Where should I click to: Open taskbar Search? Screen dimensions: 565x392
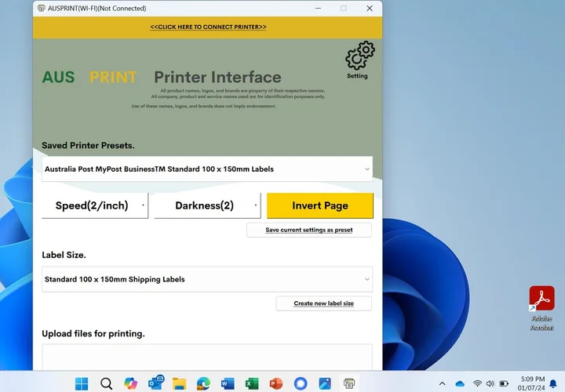106,383
